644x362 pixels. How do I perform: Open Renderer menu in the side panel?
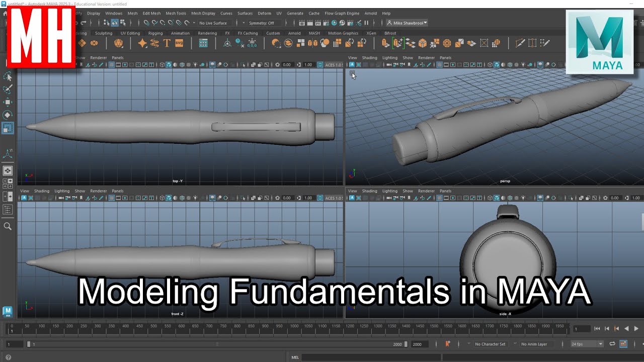[426, 191]
